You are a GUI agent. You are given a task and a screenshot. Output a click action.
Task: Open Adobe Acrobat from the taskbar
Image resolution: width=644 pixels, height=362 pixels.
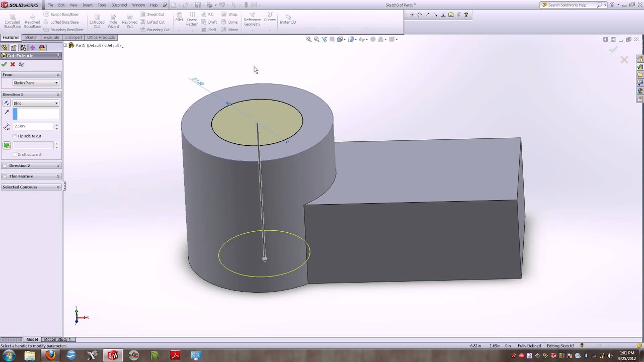pyautogui.click(x=175, y=355)
